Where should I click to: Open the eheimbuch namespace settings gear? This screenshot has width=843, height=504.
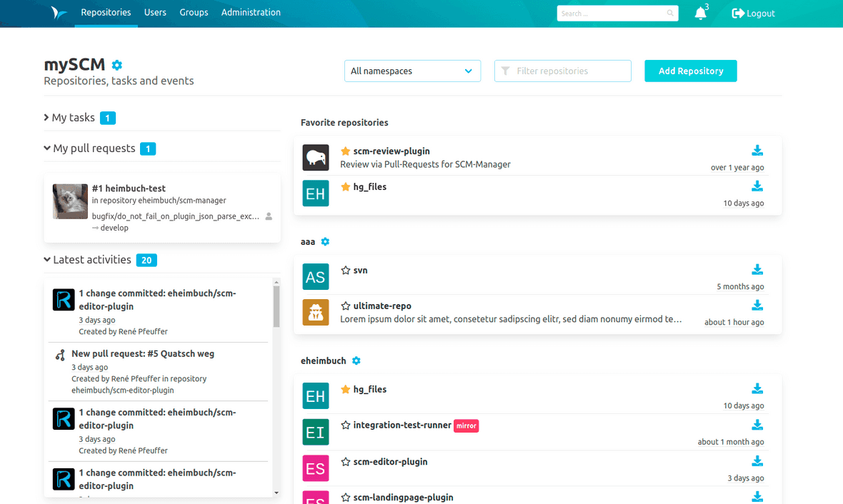pos(356,361)
